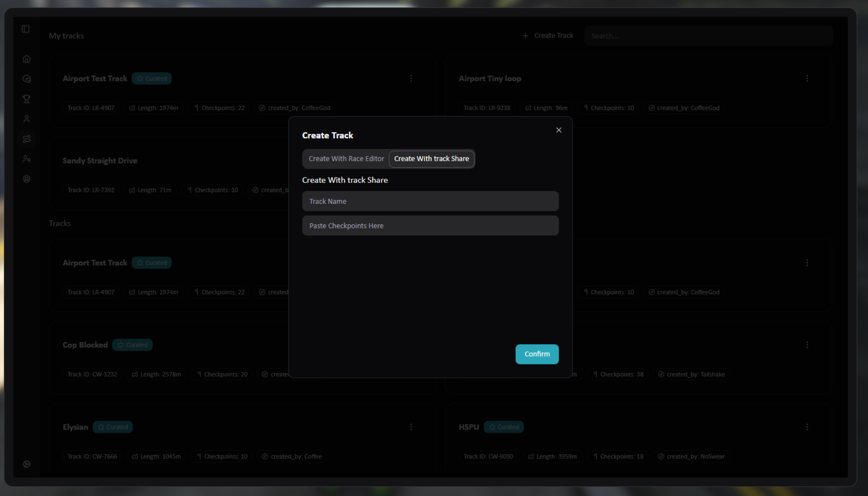Screen dimensions: 868x496
Task: Open Airport Tiny loop options menu
Action: (807, 79)
